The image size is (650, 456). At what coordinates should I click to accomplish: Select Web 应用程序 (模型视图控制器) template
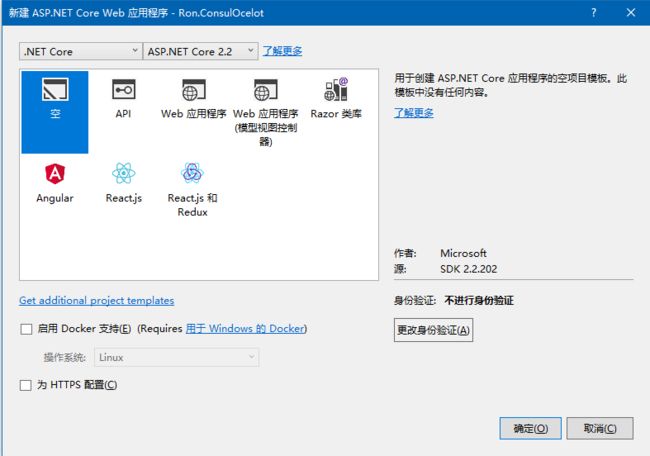coord(266,112)
